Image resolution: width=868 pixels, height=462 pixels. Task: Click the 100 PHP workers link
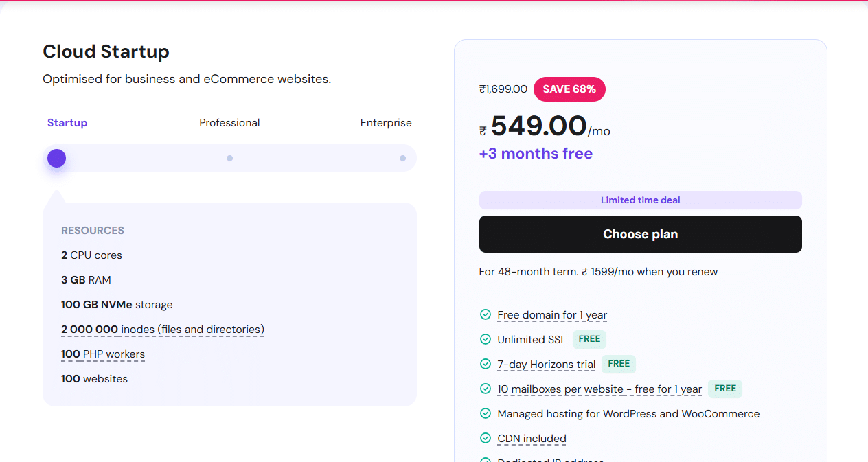click(x=102, y=354)
